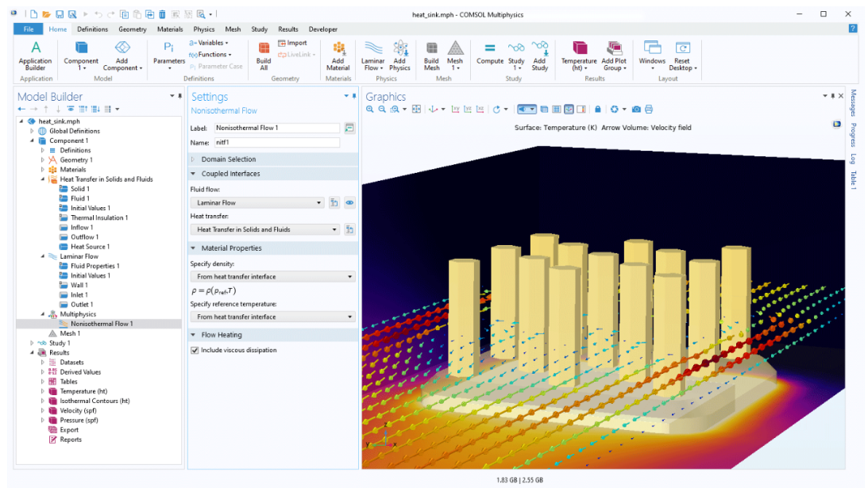Click the Help question mark icon
This screenshot has width=868, height=488.
852,29
